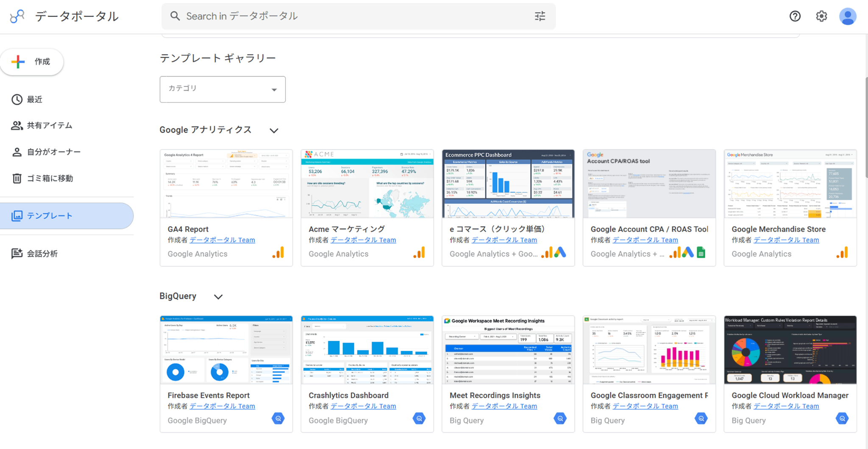This screenshot has width=868, height=449.
Task: Click Google Analytics icon on GA4 Report card
Action: [x=278, y=253]
